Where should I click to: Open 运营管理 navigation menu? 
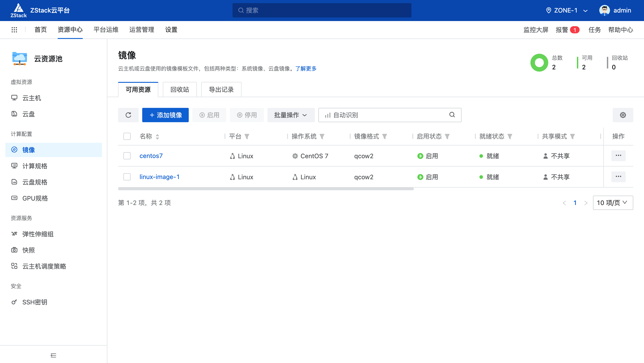142,30
